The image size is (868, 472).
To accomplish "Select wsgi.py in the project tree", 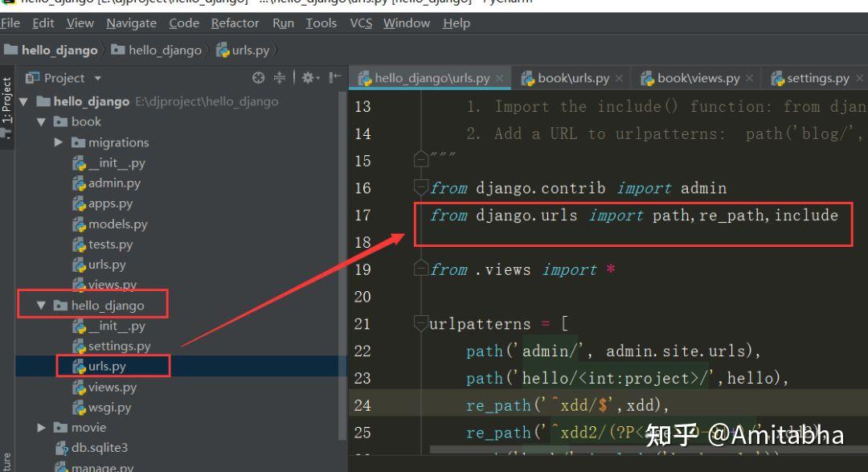I will pos(102,408).
